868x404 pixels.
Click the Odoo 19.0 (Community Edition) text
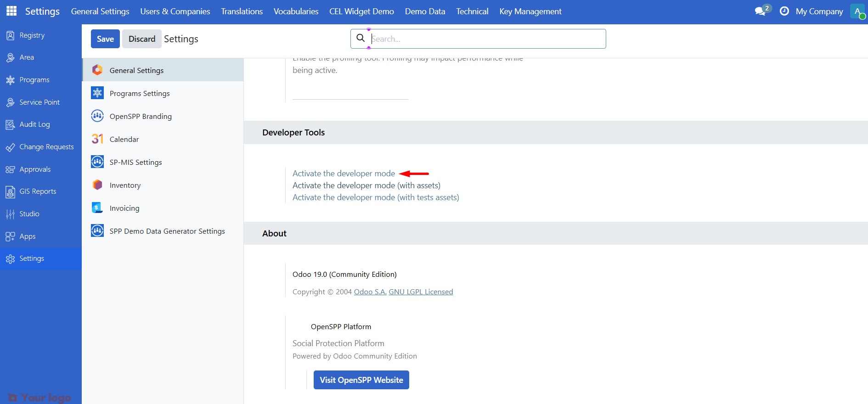click(344, 275)
